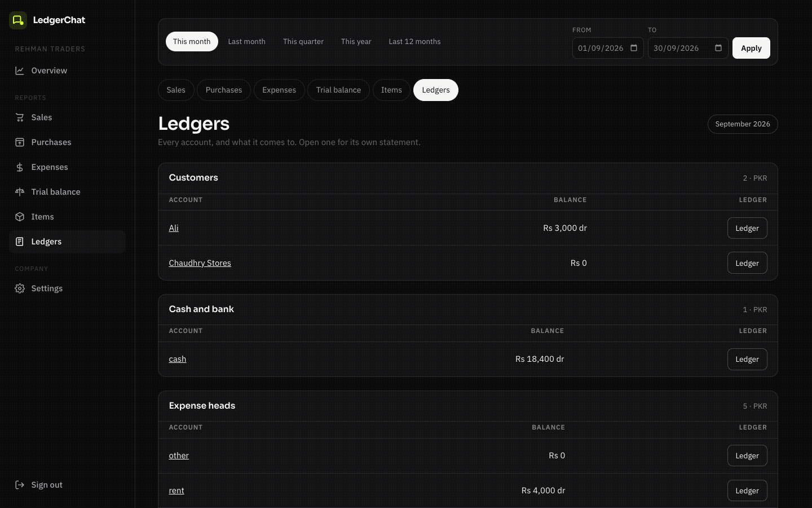This screenshot has height=508, width=812.
Task: Open Settings text in the sidebar
Action: click(47, 288)
